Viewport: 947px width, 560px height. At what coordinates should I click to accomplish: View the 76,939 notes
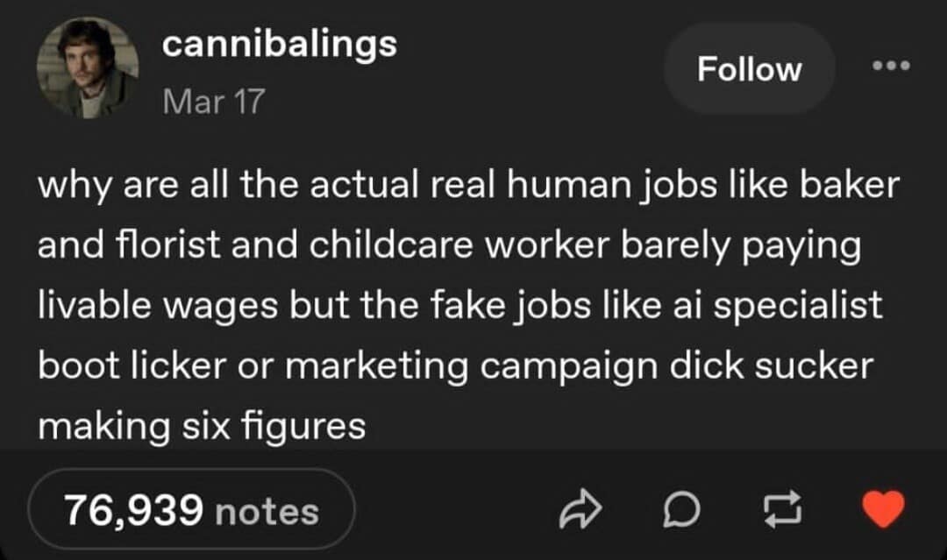(x=191, y=510)
